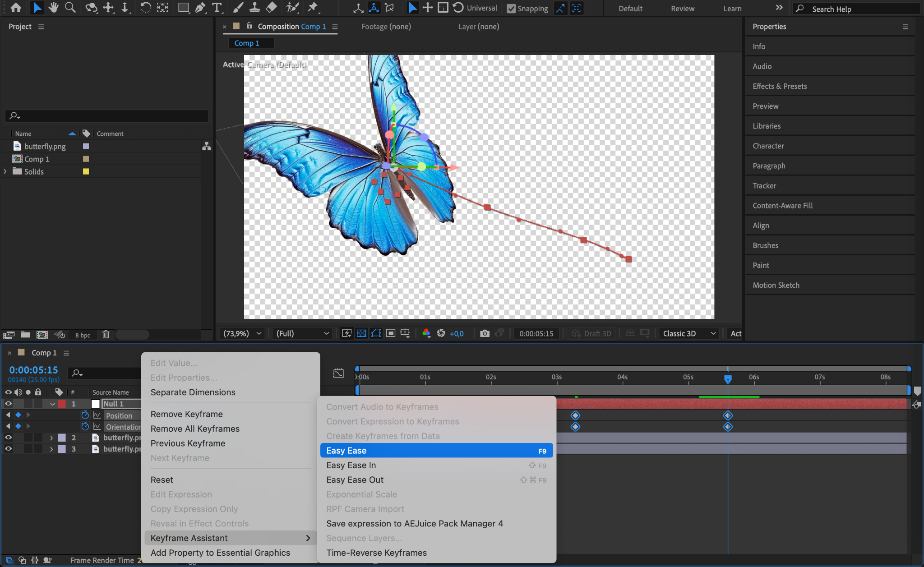Click the trash delete icon in Project panel
924x567 pixels.
click(x=106, y=335)
